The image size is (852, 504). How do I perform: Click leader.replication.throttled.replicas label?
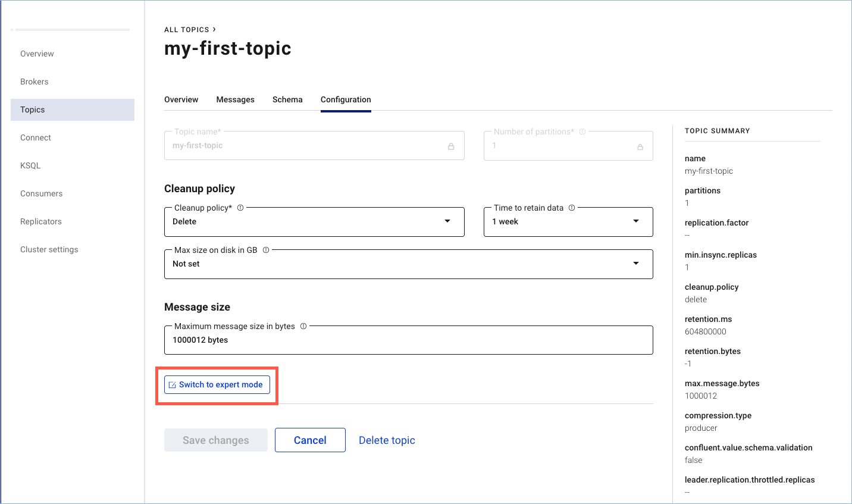pos(750,480)
